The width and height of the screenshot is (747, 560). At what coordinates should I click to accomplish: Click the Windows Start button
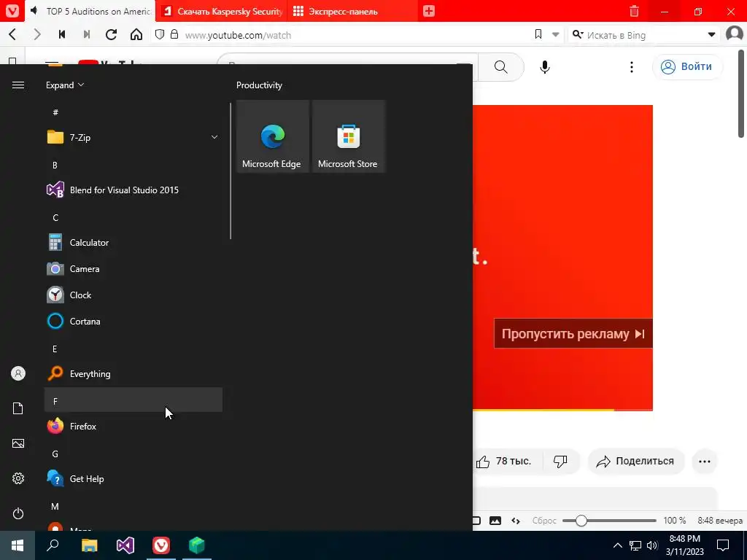pyautogui.click(x=18, y=545)
